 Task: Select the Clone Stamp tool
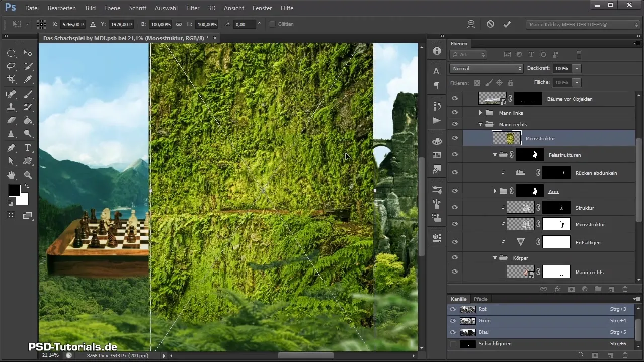[x=11, y=107]
